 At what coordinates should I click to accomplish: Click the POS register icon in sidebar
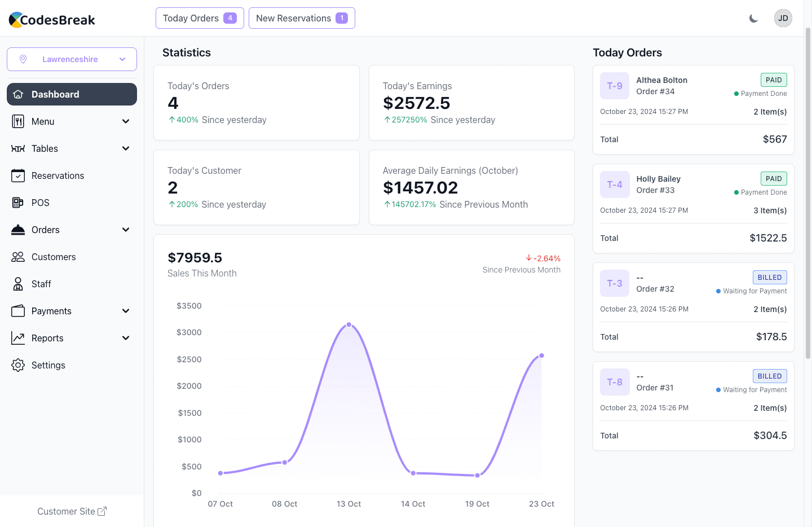(x=18, y=203)
